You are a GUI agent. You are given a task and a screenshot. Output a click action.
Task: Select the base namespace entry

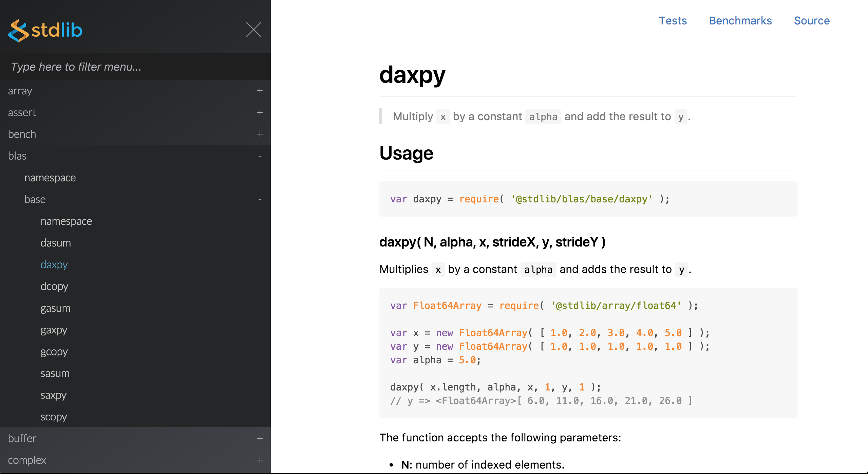coord(67,221)
